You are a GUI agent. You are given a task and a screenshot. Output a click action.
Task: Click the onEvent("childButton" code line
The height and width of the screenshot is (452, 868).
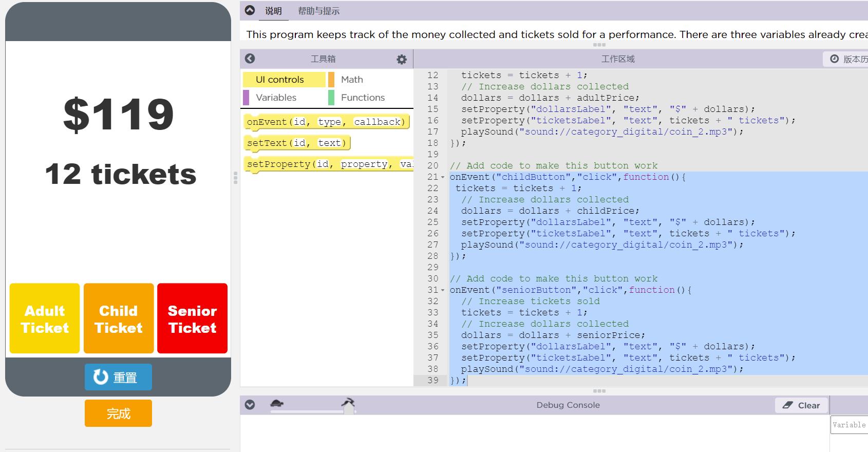(x=568, y=177)
